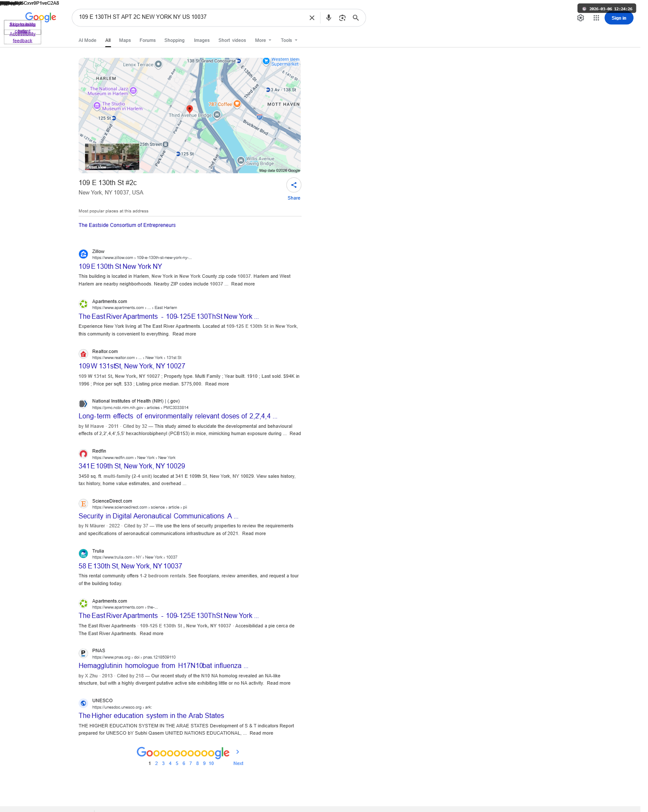Open The Eastside Consortium of Entrepreneurs link

127,225
